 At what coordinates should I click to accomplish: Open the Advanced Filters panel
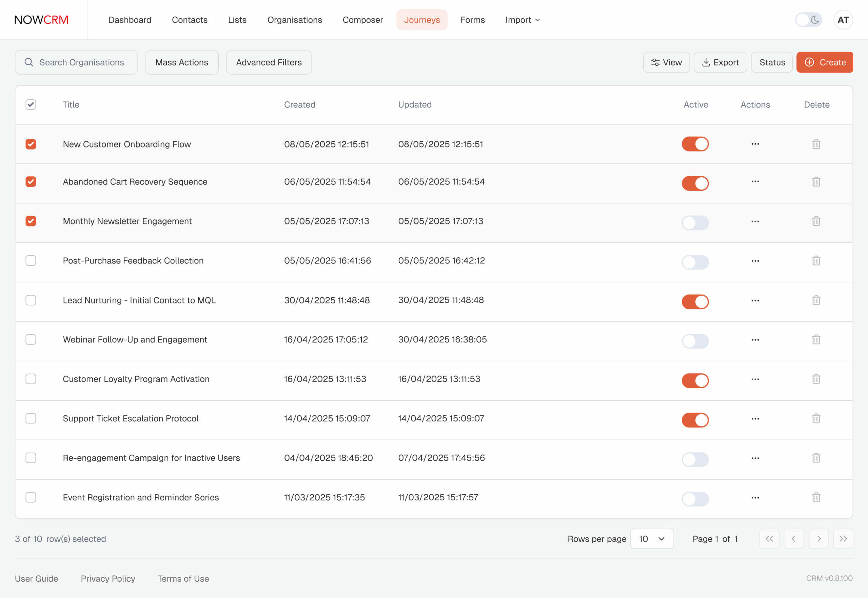coord(269,62)
